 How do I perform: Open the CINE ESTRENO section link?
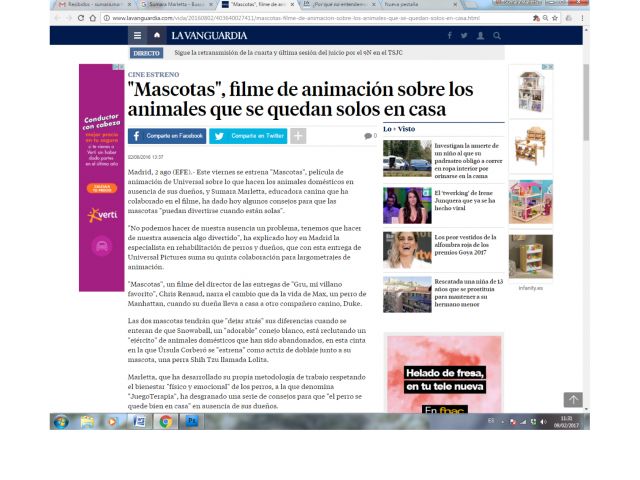(153, 75)
